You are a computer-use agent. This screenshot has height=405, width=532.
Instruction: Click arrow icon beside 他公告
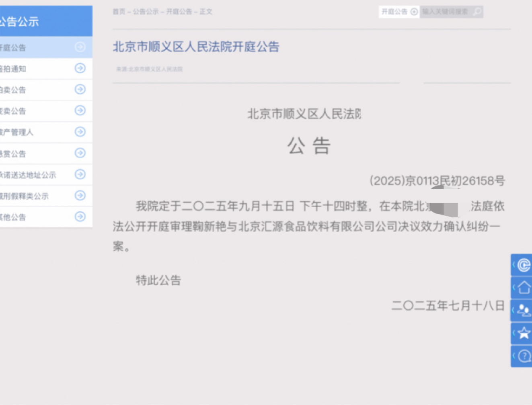pyautogui.click(x=80, y=217)
